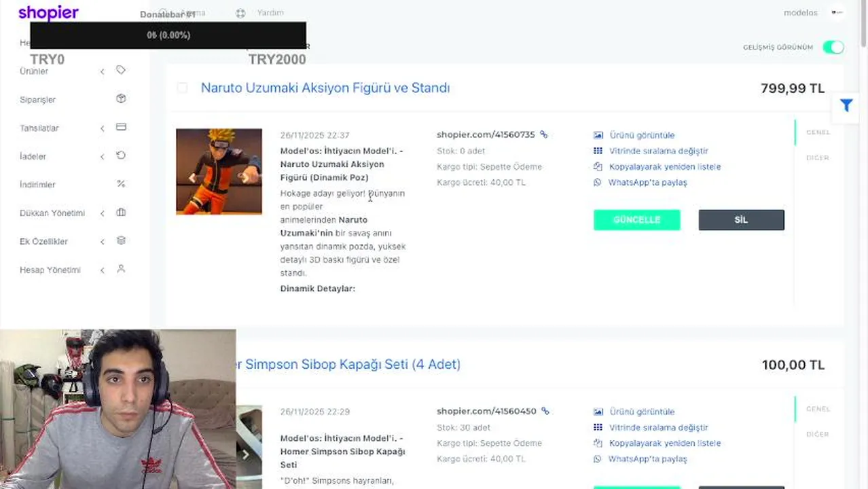Click the Naruto figure product thumbnail
Image resolution: width=868 pixels, height=489 pixels.
click(219, 172)
